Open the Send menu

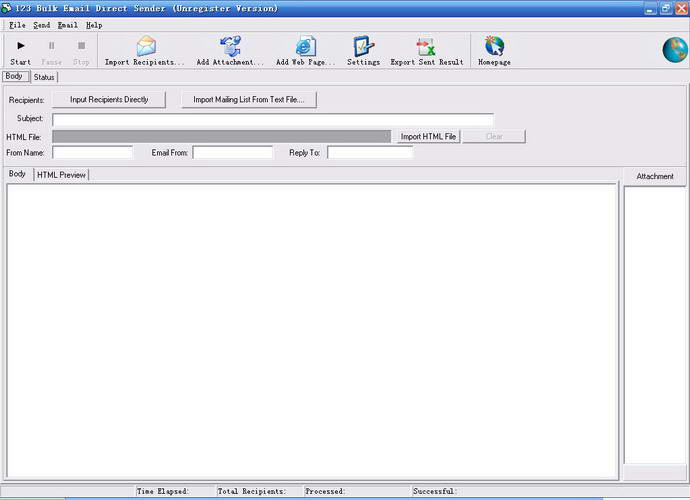(x=42, y=25)
